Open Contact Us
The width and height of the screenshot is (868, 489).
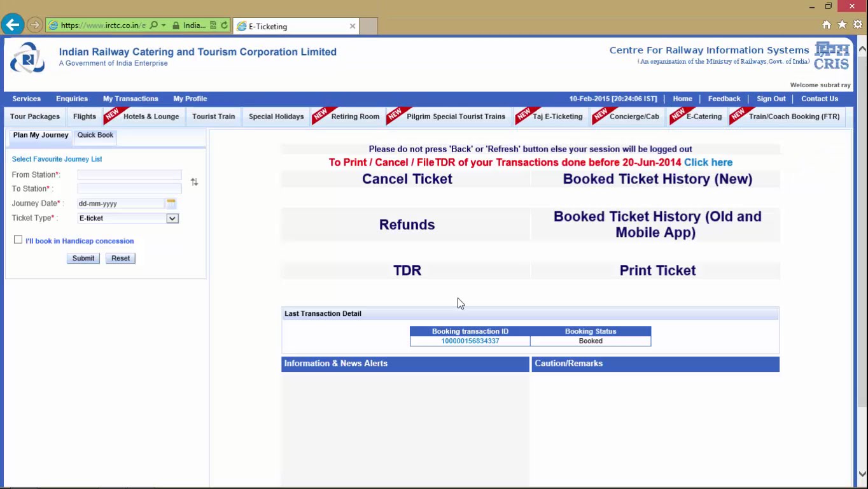point(820,99)
